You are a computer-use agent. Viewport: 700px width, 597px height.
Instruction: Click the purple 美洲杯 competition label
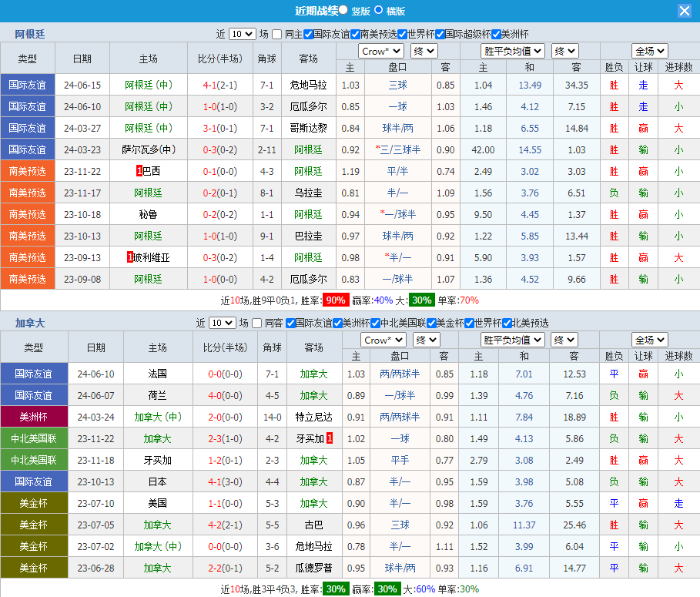click(x=33, y=417)
